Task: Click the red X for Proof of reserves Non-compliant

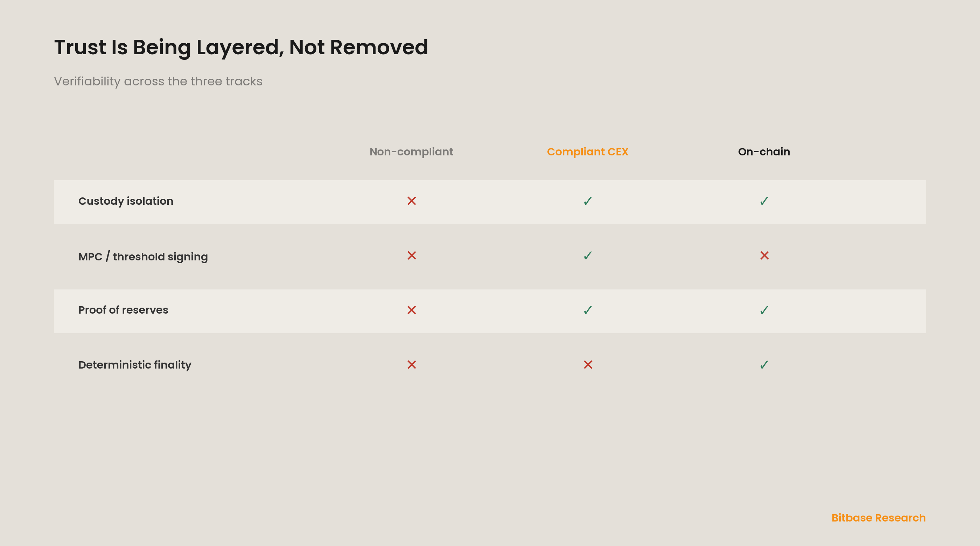Action: (x=411, y=310)
